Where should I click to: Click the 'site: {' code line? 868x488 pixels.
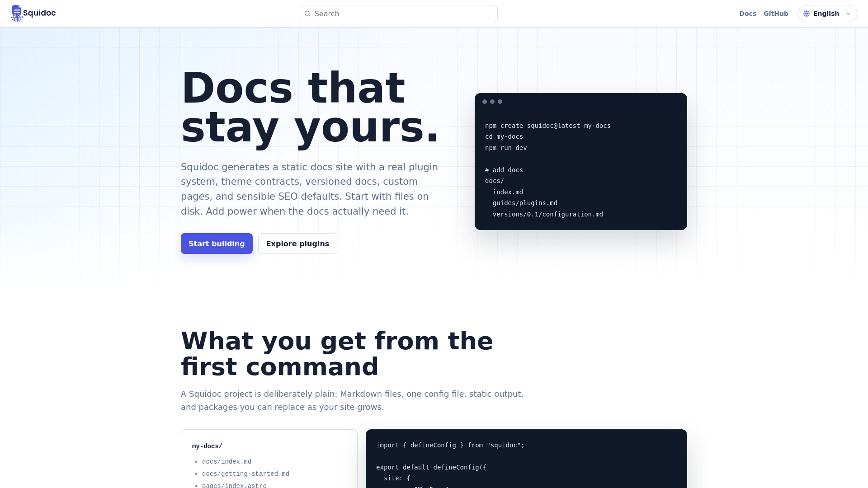tap(397, 478)
